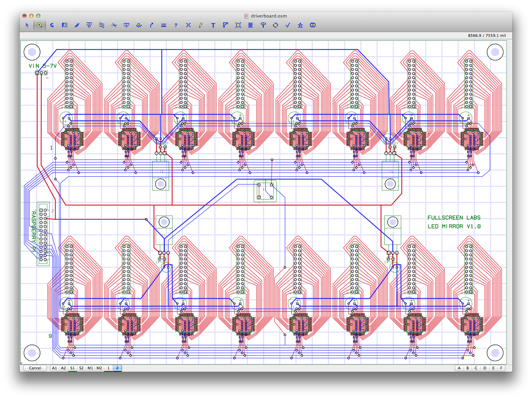532x399 pixels.
Task: Select the LED MIRROR V1.0 text
Action: pyautogui.click(x=454, y=226)
